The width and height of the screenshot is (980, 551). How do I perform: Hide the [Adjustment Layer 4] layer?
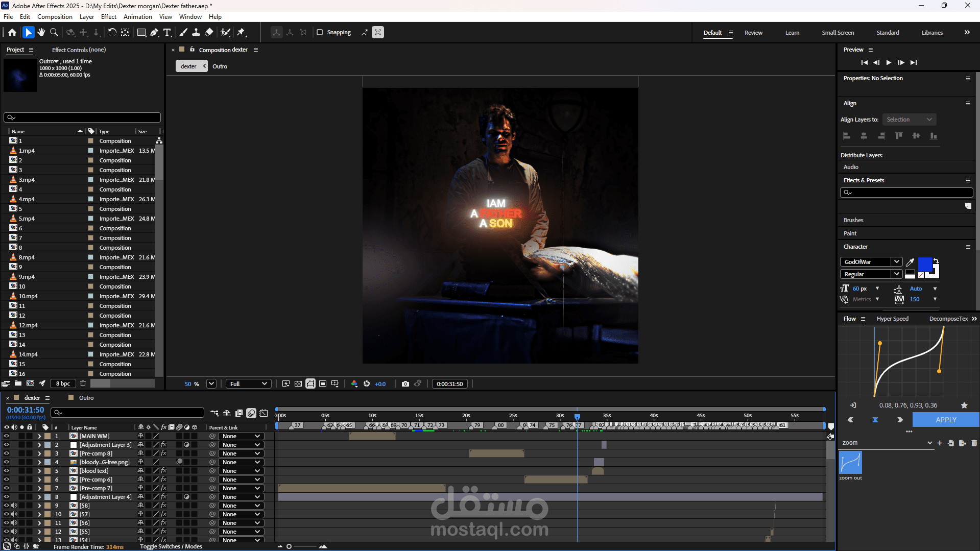[7, 497]
